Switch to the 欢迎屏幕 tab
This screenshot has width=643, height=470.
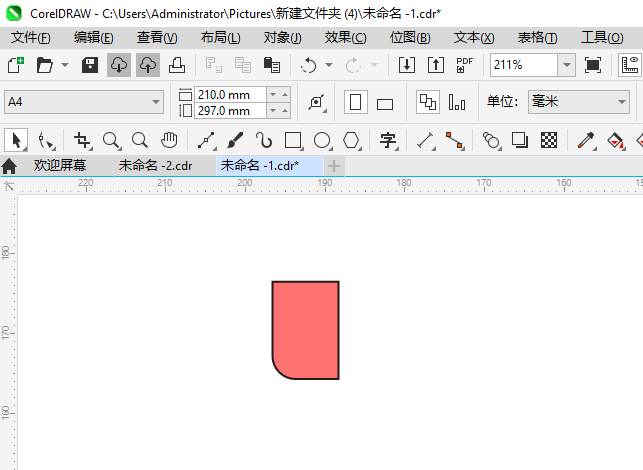60,166
